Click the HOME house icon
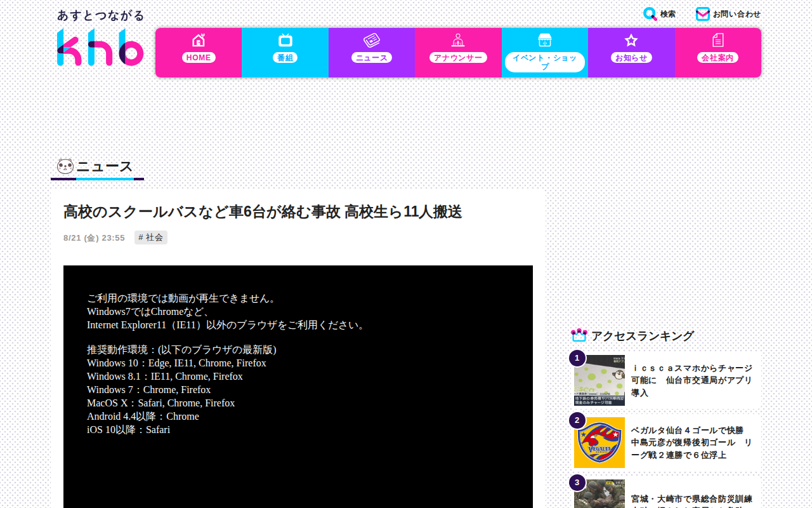The image size is (812, 508). [199, 40]
